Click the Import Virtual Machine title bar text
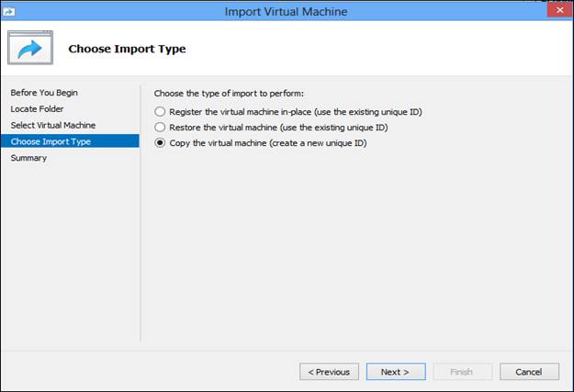Image resolution: width=574 pixels, height=392 pixels. pyautogui.click(x=286, y=12)
